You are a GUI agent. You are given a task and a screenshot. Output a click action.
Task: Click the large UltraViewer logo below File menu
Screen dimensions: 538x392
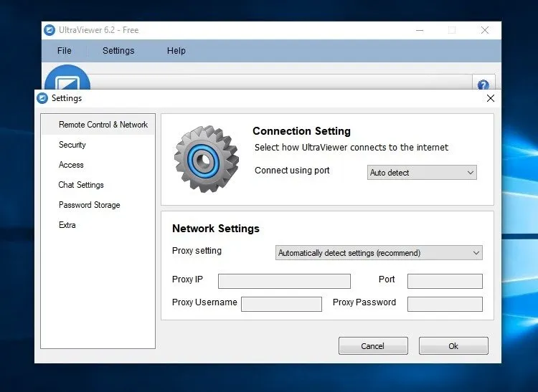pos(67,77)
